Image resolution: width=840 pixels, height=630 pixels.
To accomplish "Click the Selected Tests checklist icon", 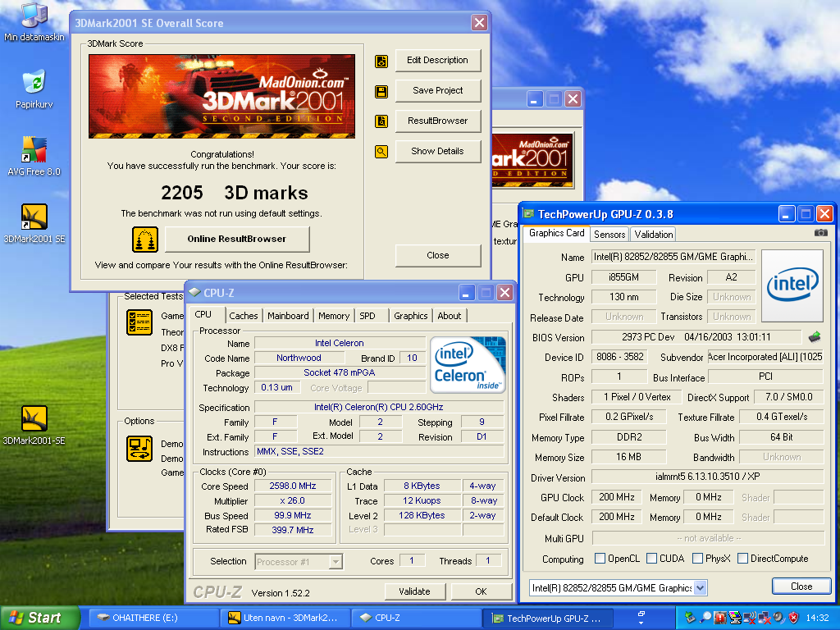I will [139, 322].
